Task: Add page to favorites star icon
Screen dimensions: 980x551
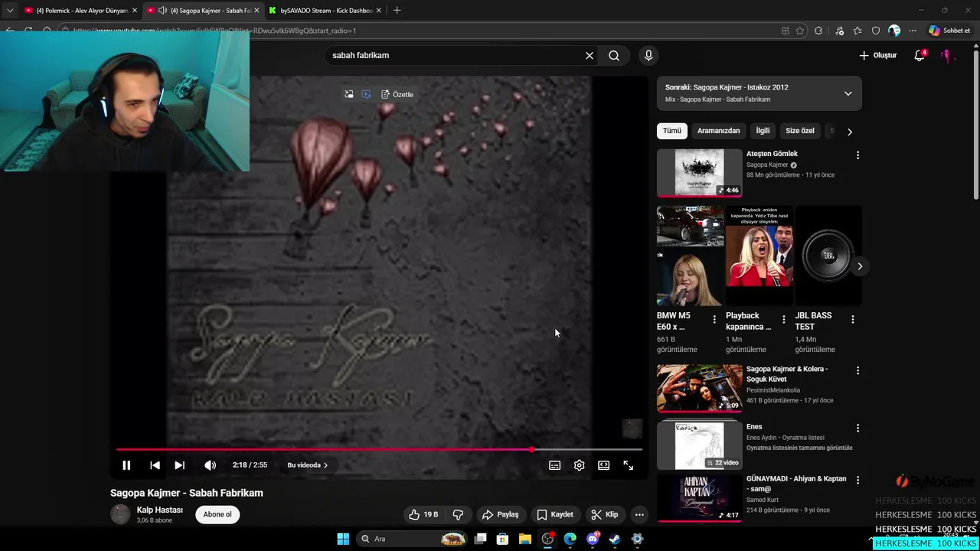Action: [x=800, y=31]
